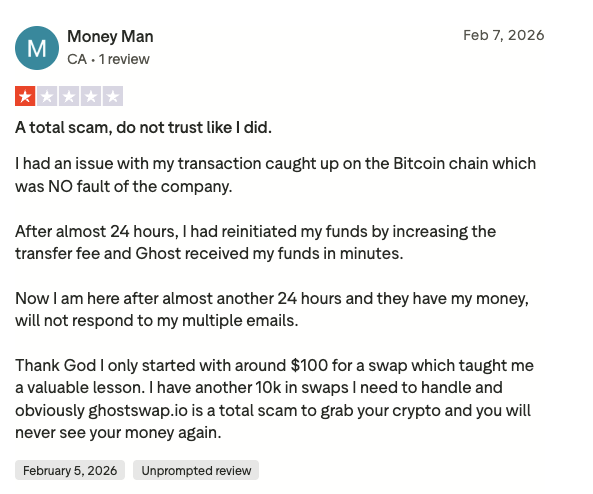Click the 'CA • 1 review' reviewer details
Viewport: 593px width, 494px height.
pos(108,59)
